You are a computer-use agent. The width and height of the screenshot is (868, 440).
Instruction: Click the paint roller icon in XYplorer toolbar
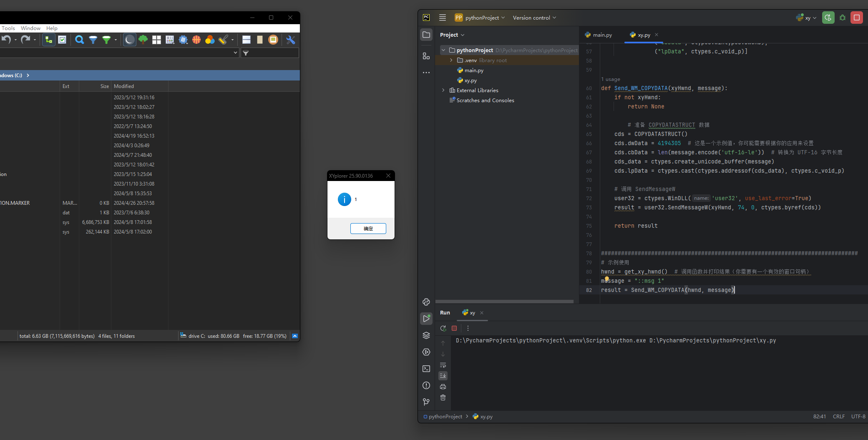(x=222, y=40)
